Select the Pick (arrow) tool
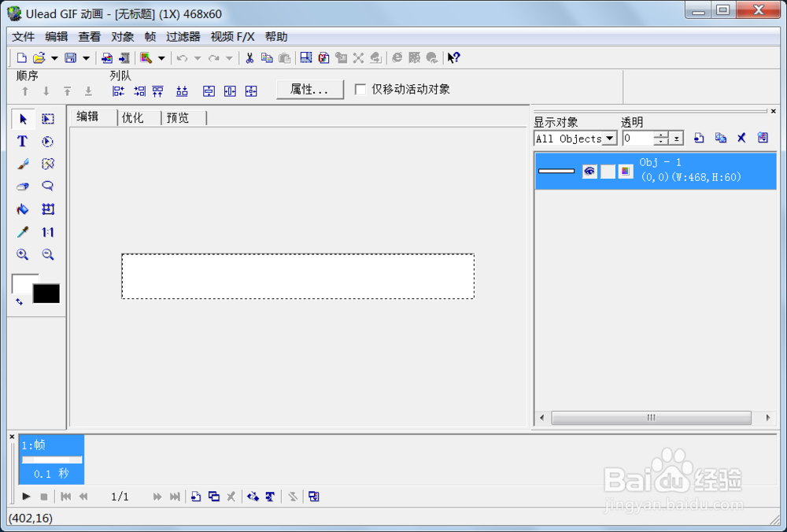The image size is (787, 532). coord(23,119)
